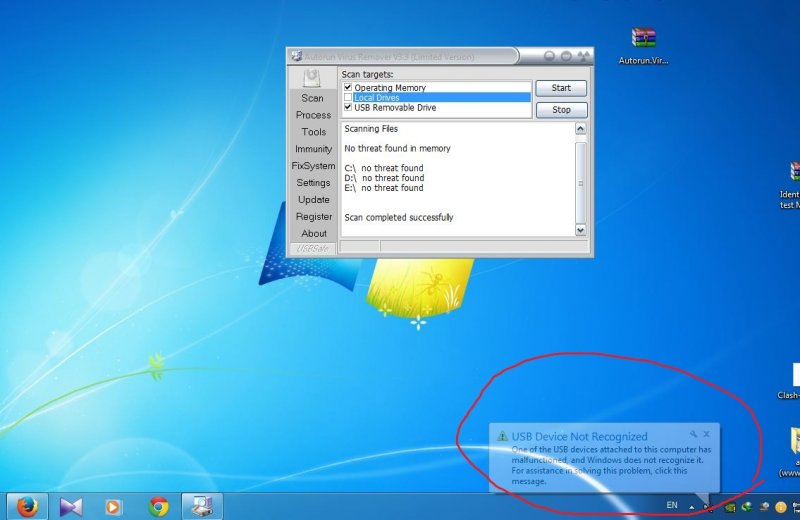The width and height of the screenshot is (800, 520).
Task: Open the Update section in the sidebar
Action: 313,199
